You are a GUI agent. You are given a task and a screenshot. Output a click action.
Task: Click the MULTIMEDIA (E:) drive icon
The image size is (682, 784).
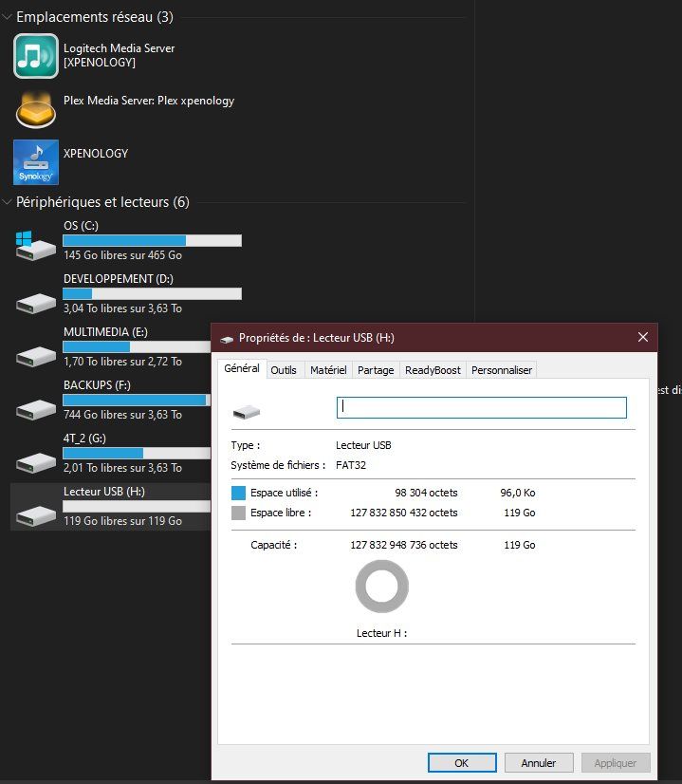point(35,356)
